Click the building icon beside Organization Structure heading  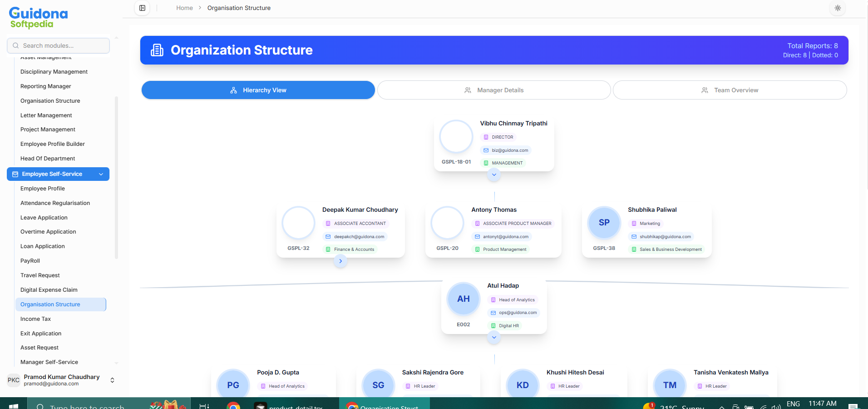[157, 50]
